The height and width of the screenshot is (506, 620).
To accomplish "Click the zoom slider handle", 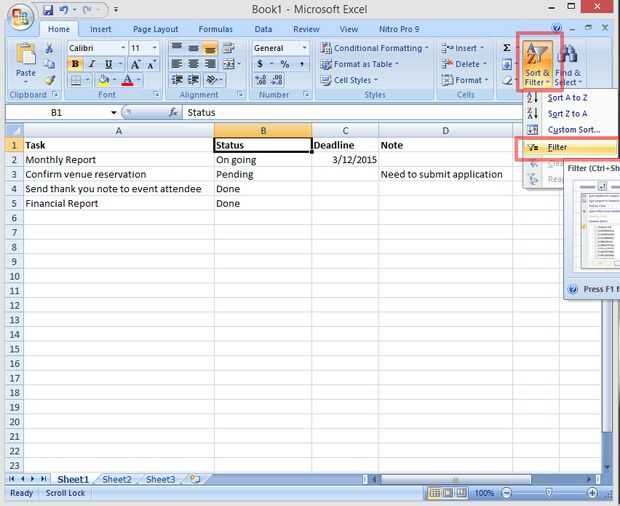I will pos(549,493).
